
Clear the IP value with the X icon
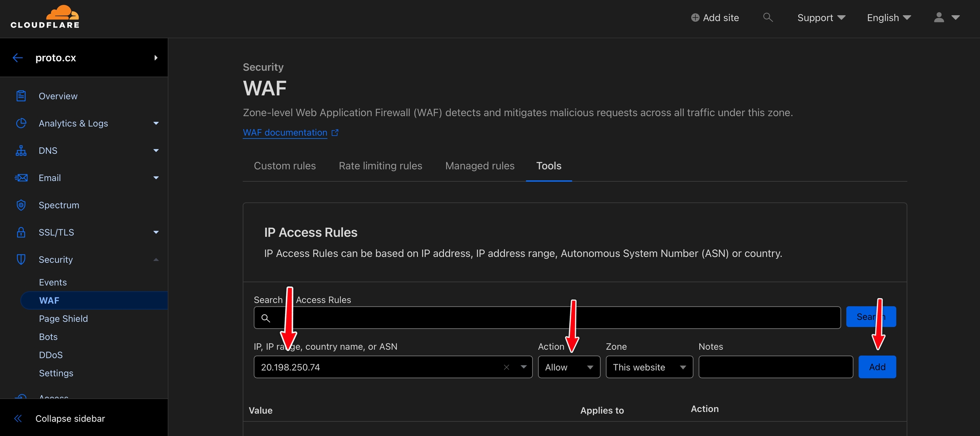point(506,367)
